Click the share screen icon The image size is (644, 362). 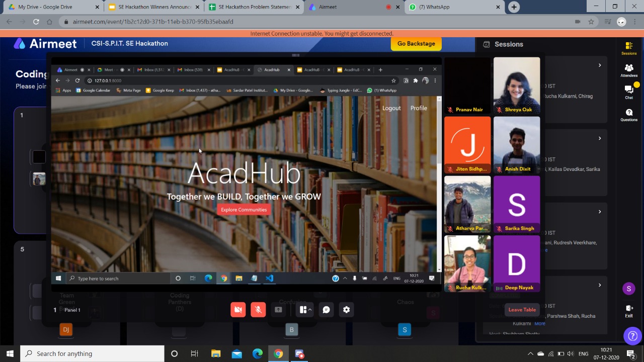click(x=278, y=310)
